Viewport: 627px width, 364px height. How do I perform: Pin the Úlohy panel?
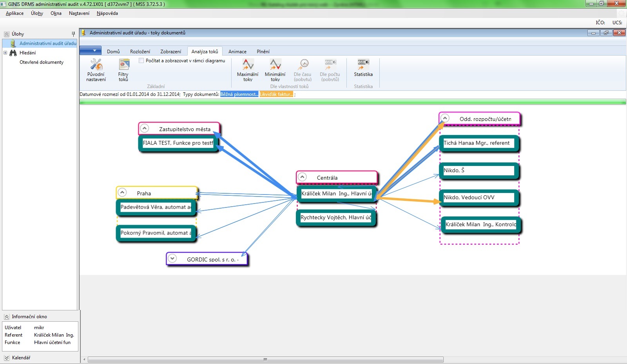73,34
